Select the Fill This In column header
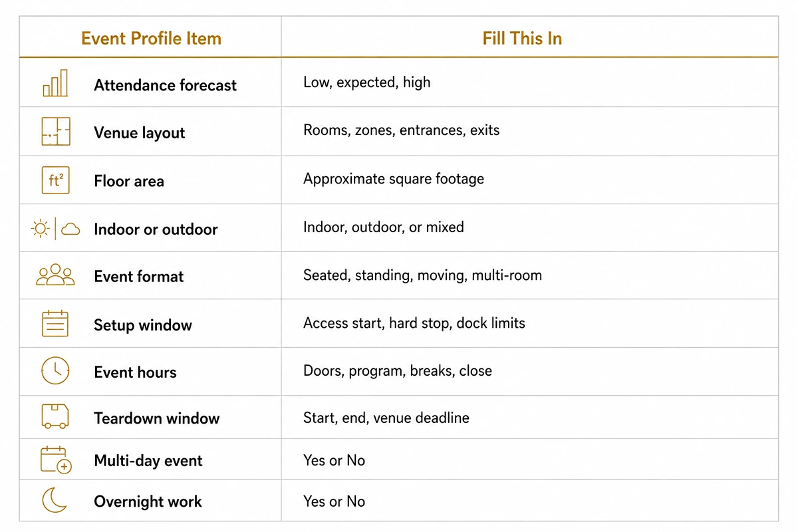The height and width of the screenshot is (532, 798). [x=522, y=39]
